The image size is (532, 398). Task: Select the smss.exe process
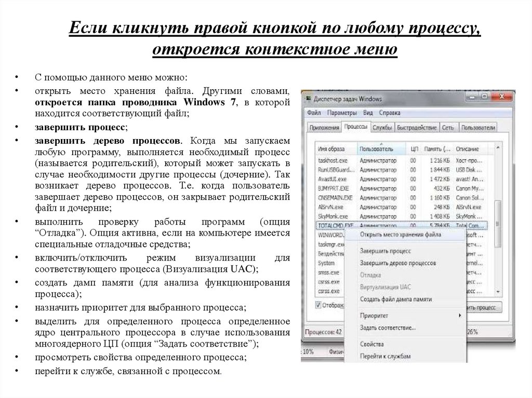pyautogui.click(x=330, y=272)
